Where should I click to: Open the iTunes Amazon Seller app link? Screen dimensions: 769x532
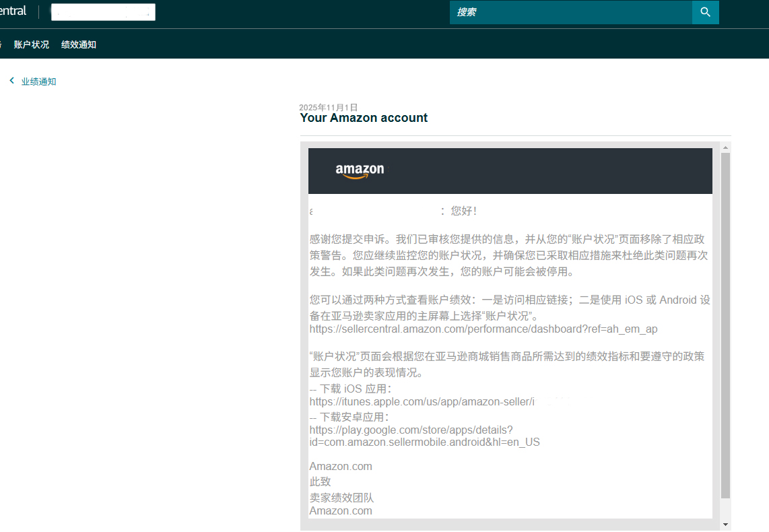(x=421, y=401)
